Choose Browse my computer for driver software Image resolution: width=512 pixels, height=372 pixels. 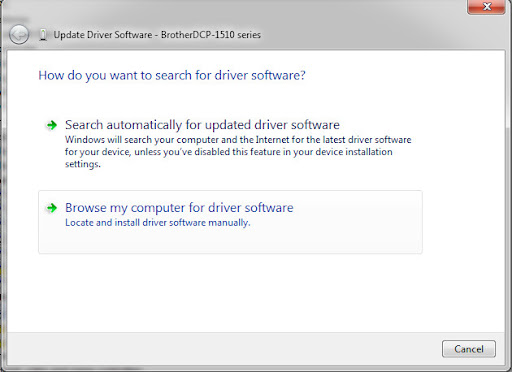pyautogui.click(x=230, y=222)
